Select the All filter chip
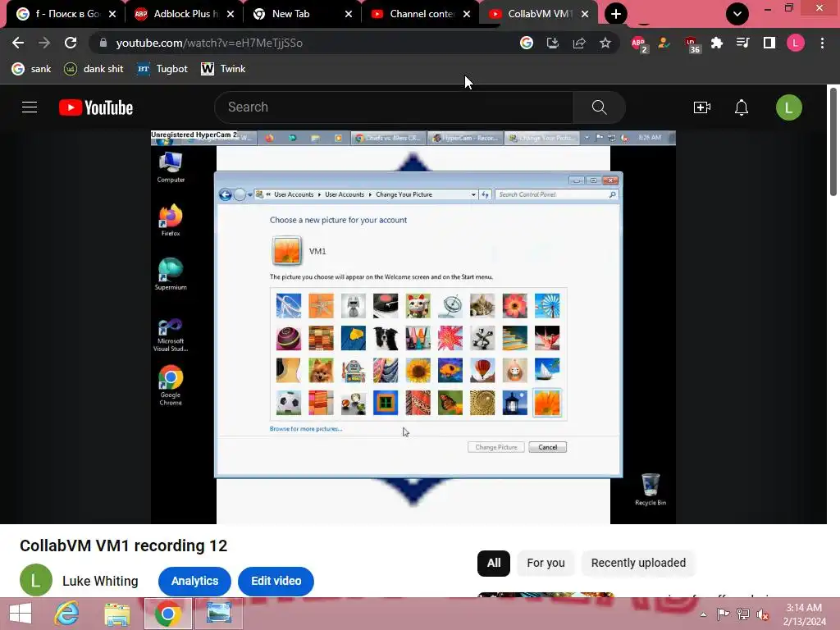The image size is (840, 630). pyautogui.click(x=493, y=563)
